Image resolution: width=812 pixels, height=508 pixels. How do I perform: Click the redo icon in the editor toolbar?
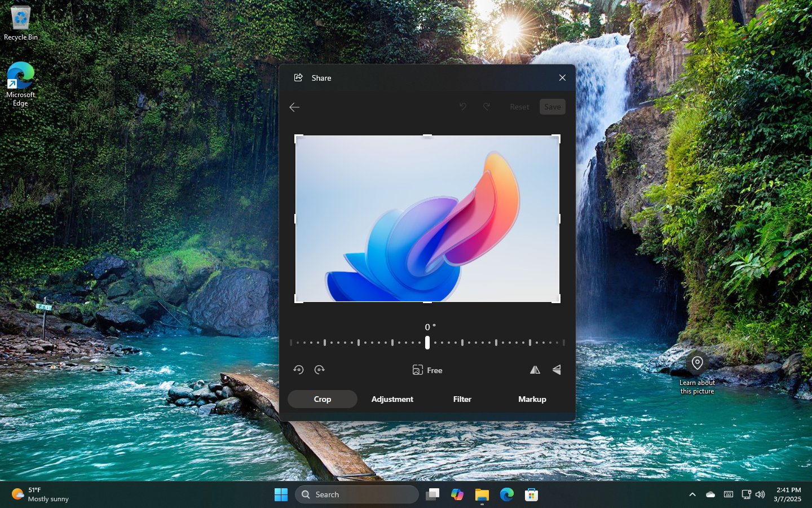point(486,107)
